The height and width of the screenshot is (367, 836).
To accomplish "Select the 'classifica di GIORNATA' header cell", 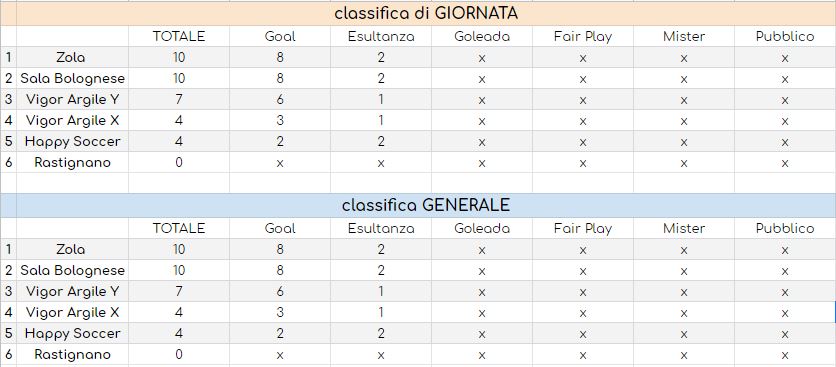I will 426,14.
